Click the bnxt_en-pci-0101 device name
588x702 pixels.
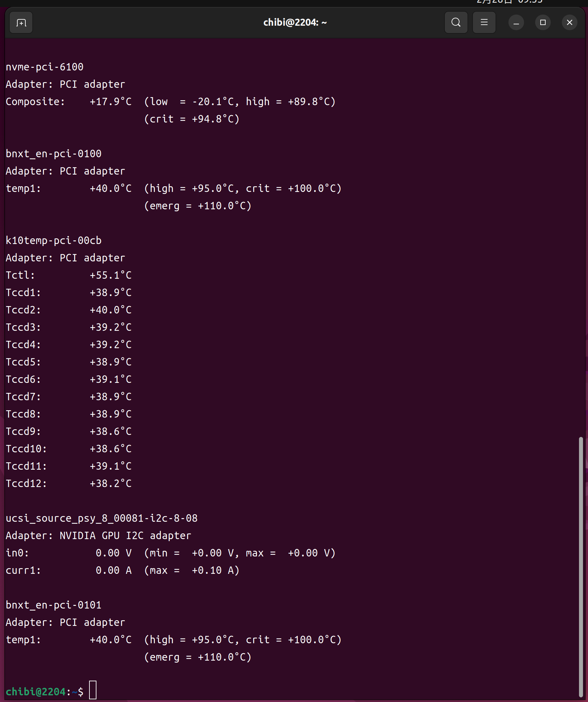(x=53, y=606)
